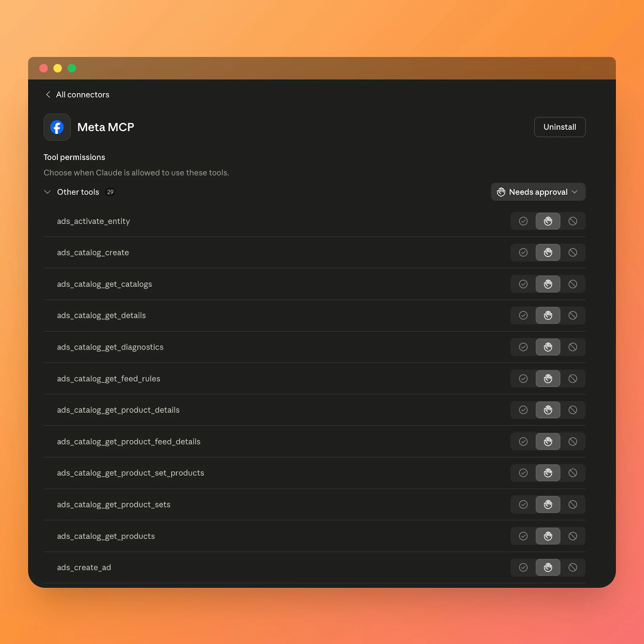Require approval for ads_catalog_get_diagnostics
Screen dimensions: 644x644
click(548, 347)
